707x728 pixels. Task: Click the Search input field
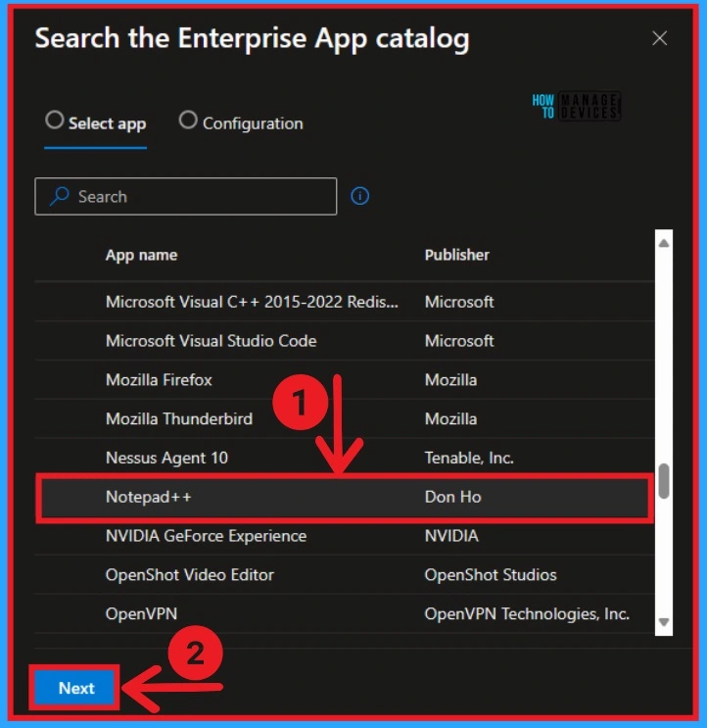186,196
